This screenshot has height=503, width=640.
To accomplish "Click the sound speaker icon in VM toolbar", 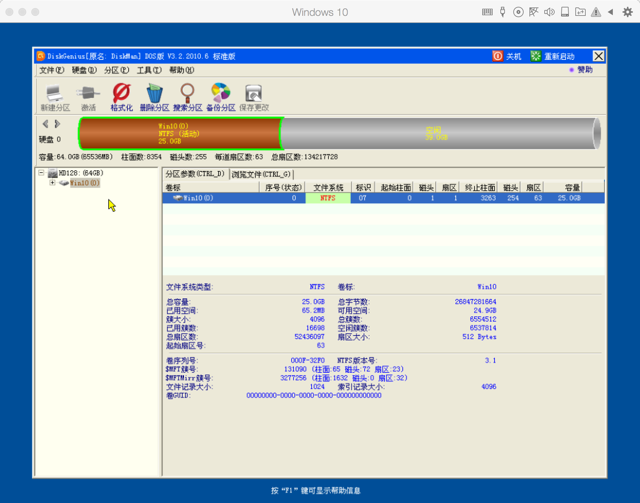I will coord(549,12).
